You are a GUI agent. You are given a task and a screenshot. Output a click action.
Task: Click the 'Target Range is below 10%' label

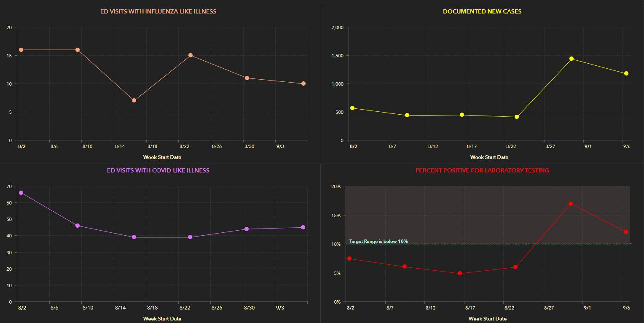tap(378, 242)
